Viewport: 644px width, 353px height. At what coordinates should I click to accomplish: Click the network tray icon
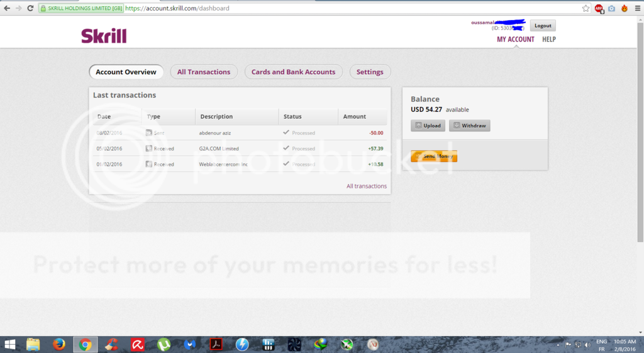pyautogui.click(x=578, y=345)
